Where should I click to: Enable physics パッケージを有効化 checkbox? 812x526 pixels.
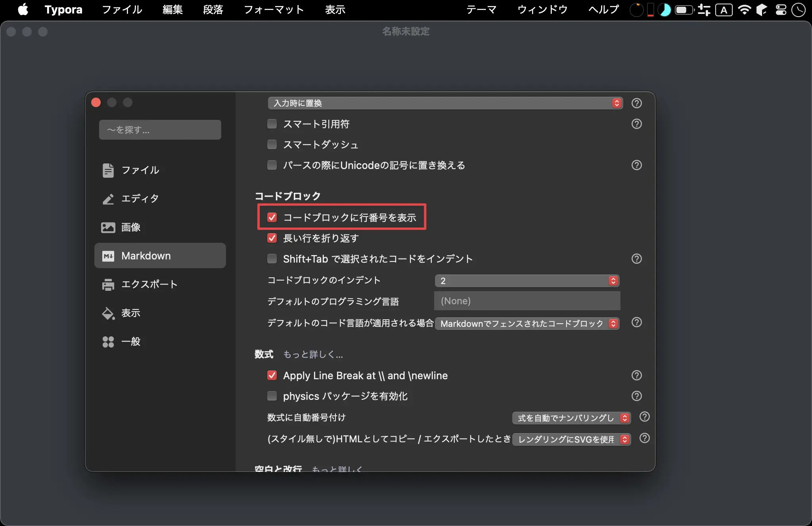[x=272, y=396]
